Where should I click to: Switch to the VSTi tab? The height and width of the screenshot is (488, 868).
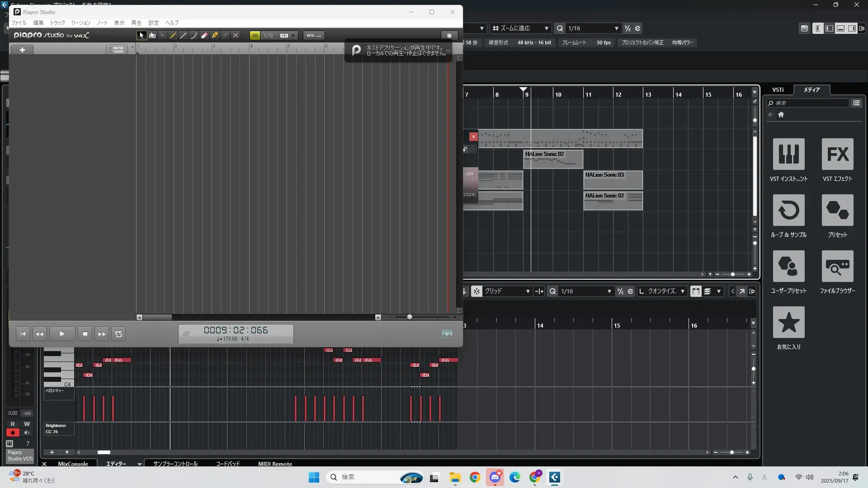click(x=778, y=90)
